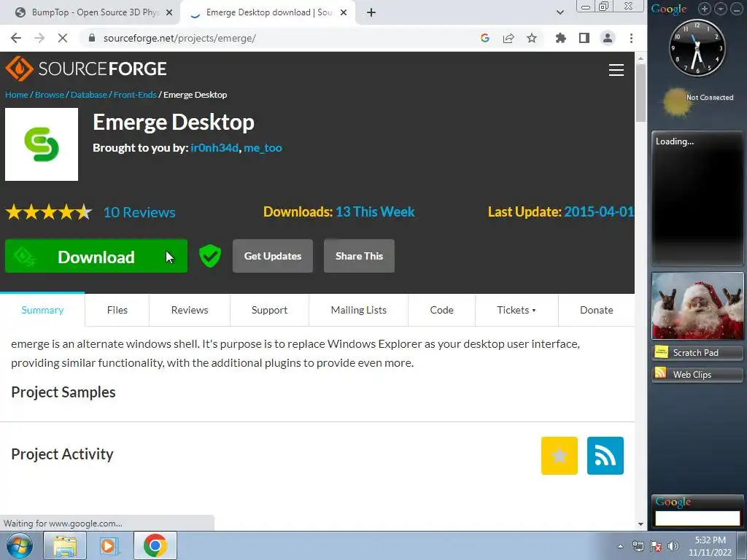Switch to the BumpTop browser tab
Image resolution: width=747 pixels, height=560 pixels.
[x=90, y=12]
